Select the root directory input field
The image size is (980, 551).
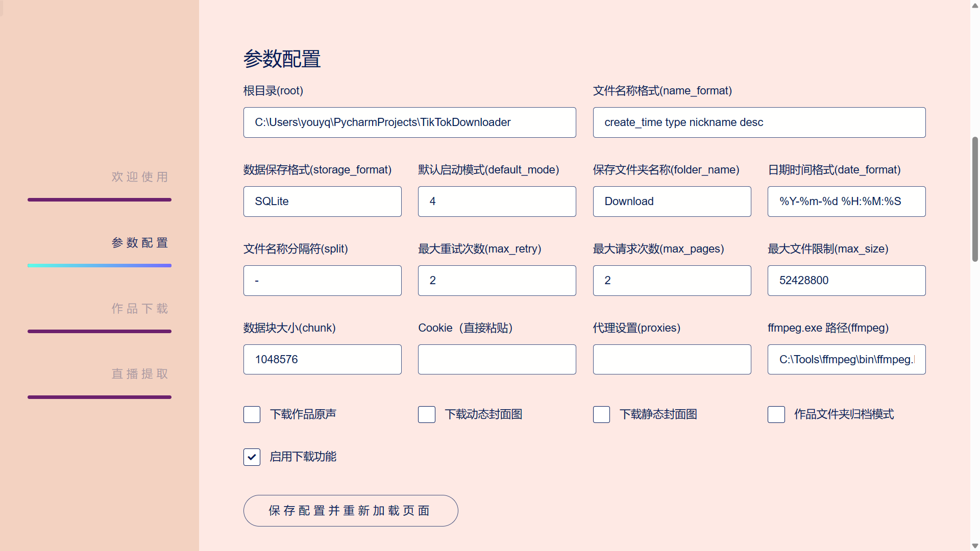coord(409,122)
